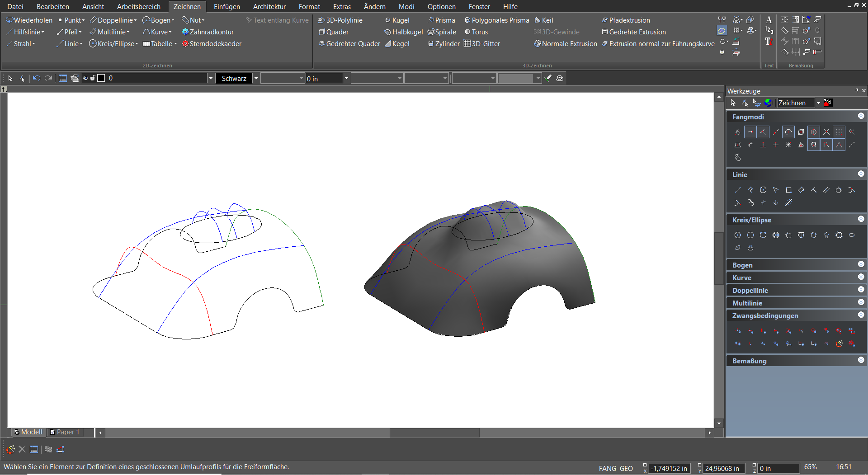The image size is (868, 475).
Task: Click the Kegel cone tool
Action: pos(397,44)
